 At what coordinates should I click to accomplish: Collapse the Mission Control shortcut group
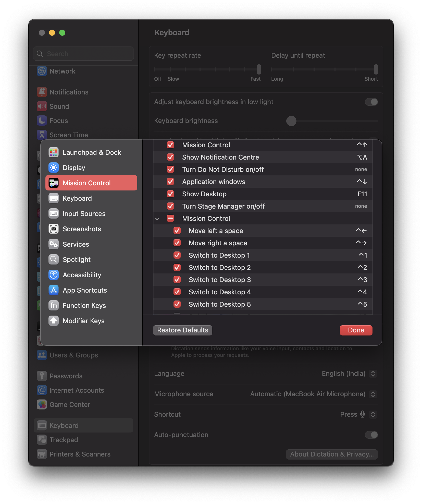pos(157,219)
